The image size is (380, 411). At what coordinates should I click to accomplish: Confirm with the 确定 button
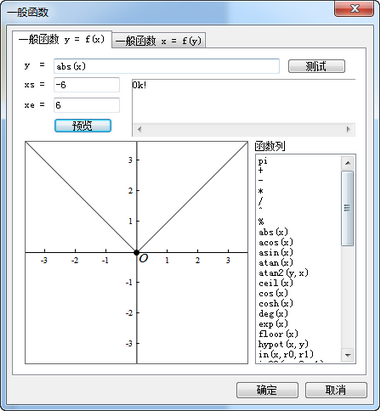pyautogui.click(x=267, y=390)
